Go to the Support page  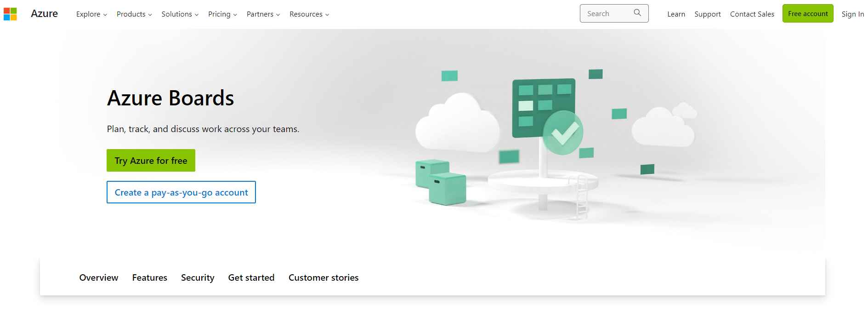(x=707, y=14)
